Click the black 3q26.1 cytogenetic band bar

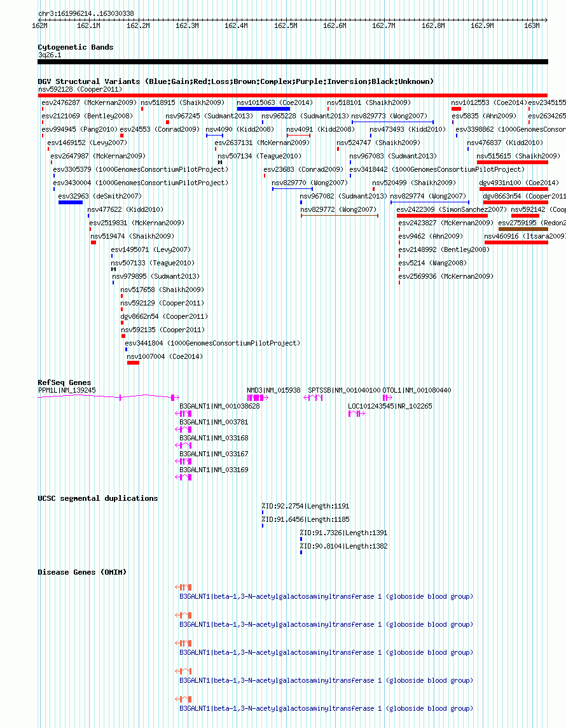click(293, 62)
